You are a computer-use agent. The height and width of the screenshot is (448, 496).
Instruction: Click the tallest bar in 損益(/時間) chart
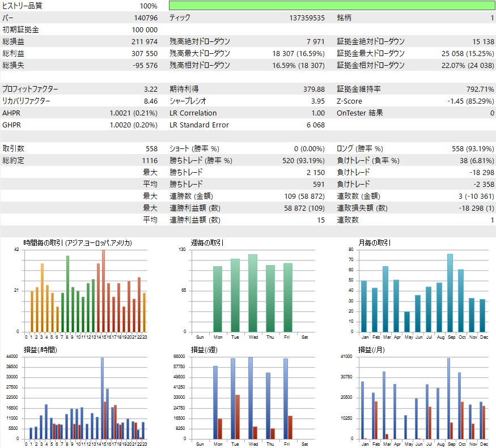point(102,396)
